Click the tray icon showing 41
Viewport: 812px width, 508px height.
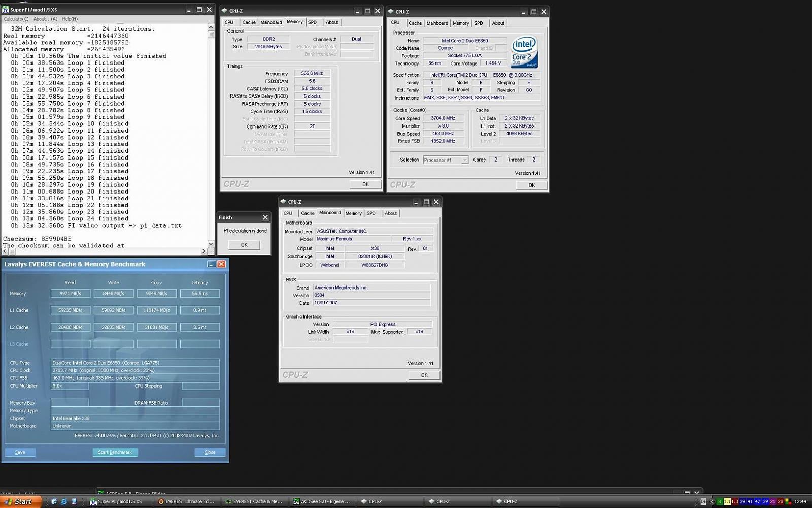pyautogui.click(x=750, y=502)
